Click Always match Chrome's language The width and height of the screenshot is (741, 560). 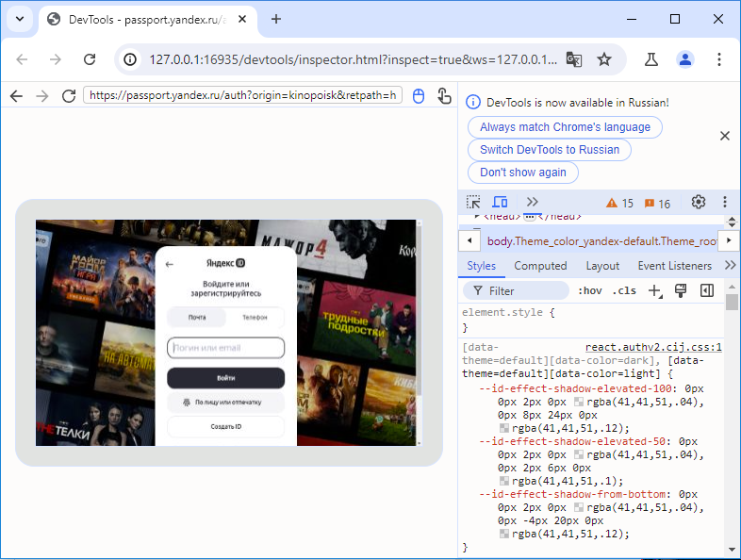pos(565,127)
